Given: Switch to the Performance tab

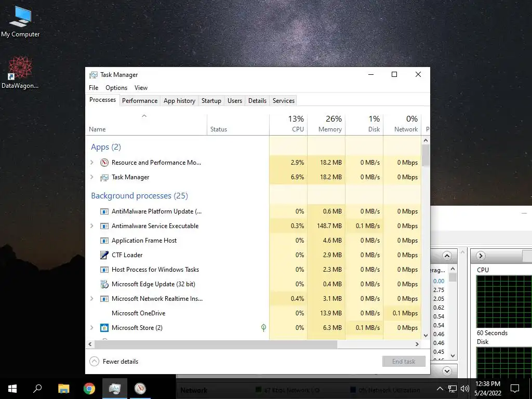Looking at the screenshot, I should click(140, 101).
